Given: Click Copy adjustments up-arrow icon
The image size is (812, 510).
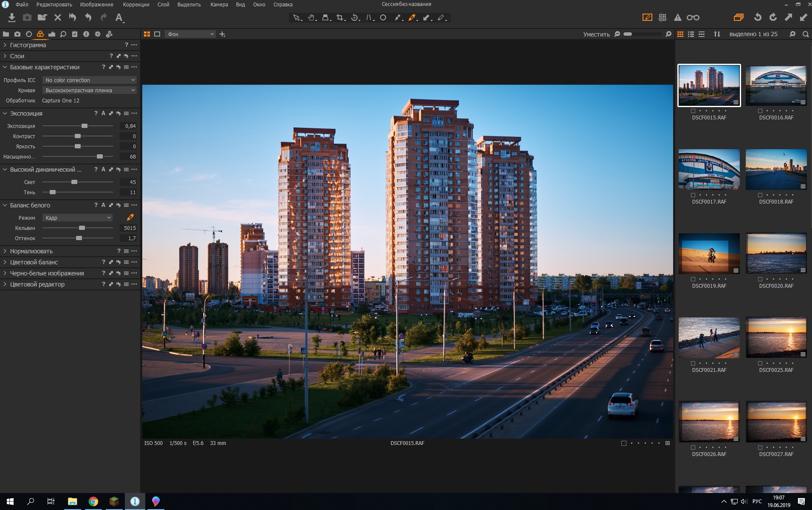Looking at the screenshot, I should coord(788,17).
